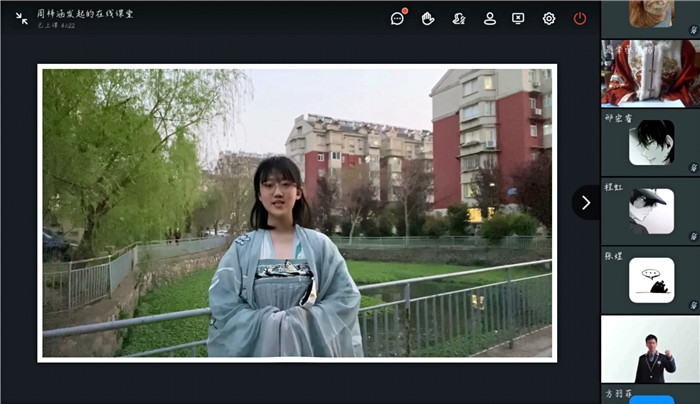The width and height of the screenshot is (700, 404).
Task: Select the red hanfu participant video tile
Action: pyautogui.click(x=649, y=72)
